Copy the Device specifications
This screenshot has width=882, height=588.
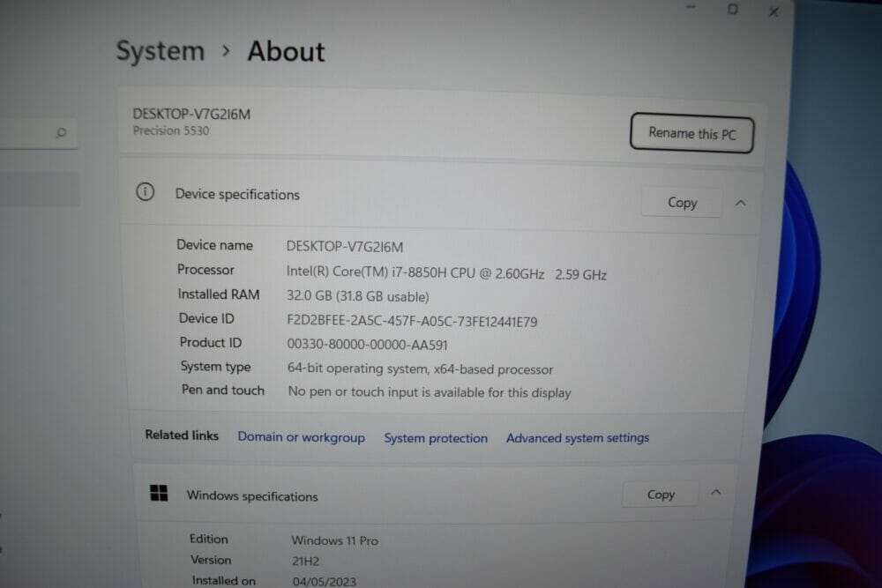coord(682,203)
